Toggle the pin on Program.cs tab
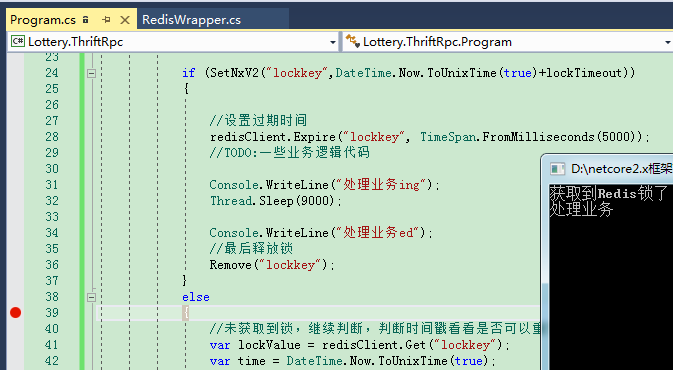 coord(106,20)
